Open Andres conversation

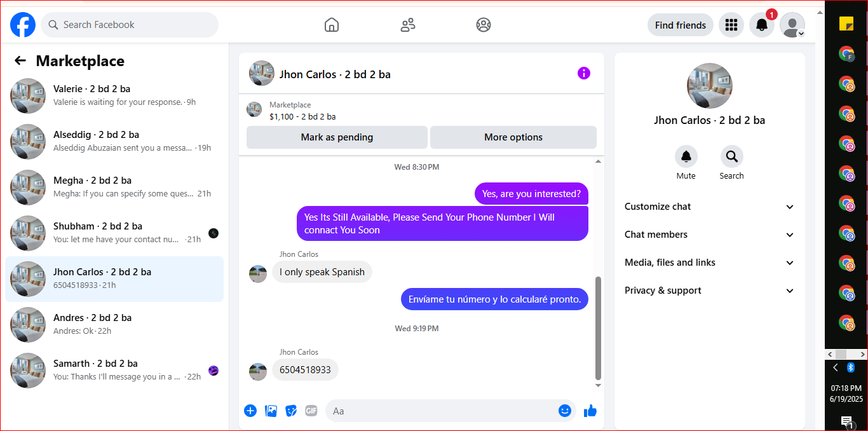point(114,325)
